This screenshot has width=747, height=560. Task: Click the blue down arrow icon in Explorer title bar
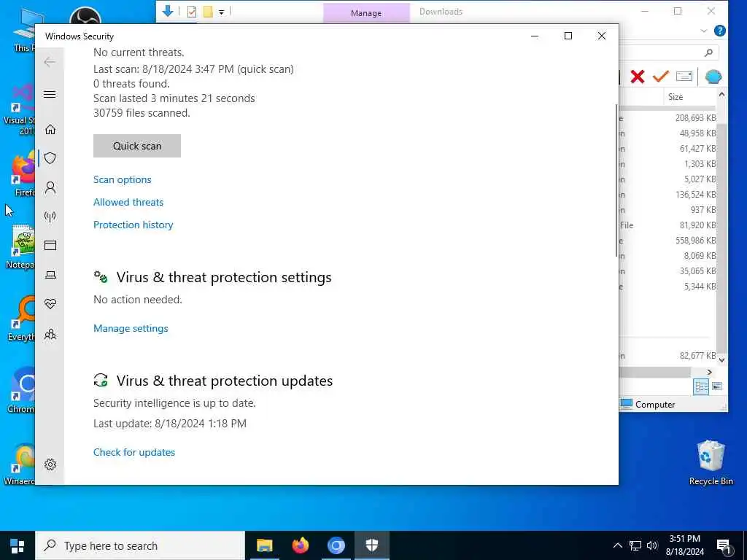click(x=167, y=11)
